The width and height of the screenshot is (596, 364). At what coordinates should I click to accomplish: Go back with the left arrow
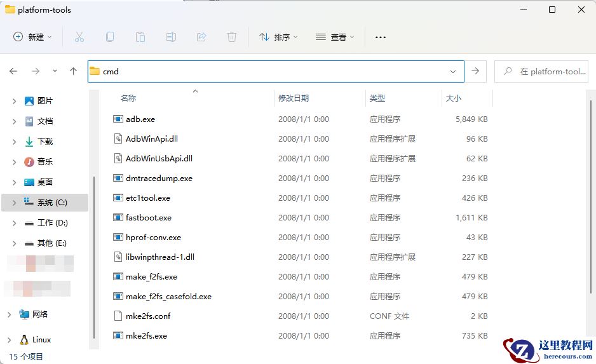pyautogui.click(x=13, y=71)
